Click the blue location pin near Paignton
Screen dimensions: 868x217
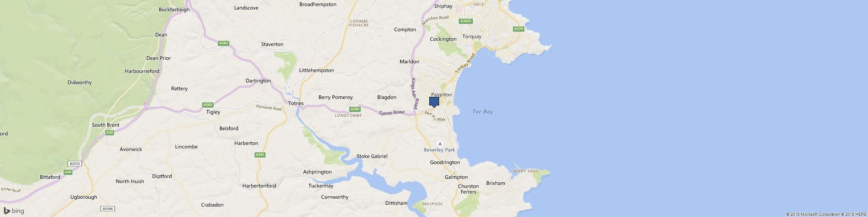pyautogui.click(x=434, y=102)
